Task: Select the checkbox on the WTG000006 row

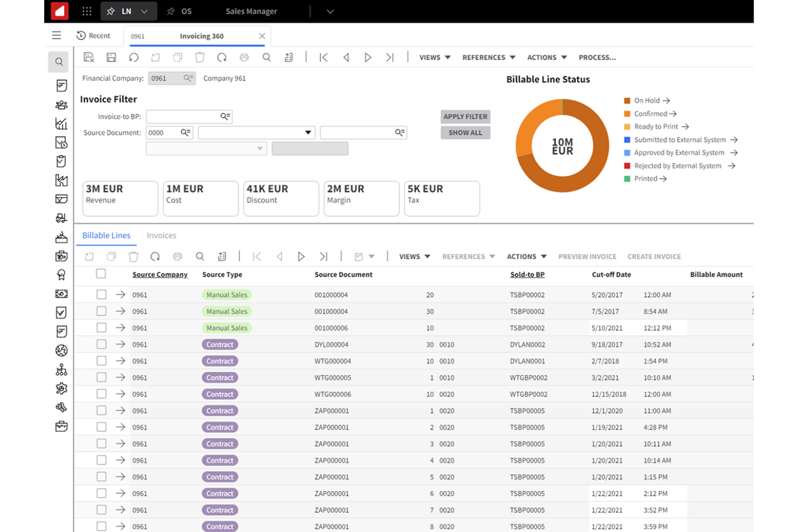Action: 101,394
